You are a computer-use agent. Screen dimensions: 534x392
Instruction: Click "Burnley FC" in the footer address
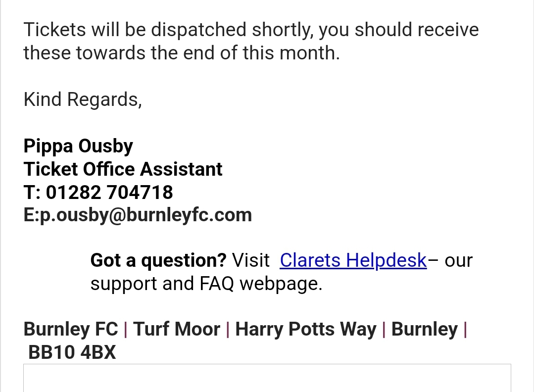click(x=71, y=329)
